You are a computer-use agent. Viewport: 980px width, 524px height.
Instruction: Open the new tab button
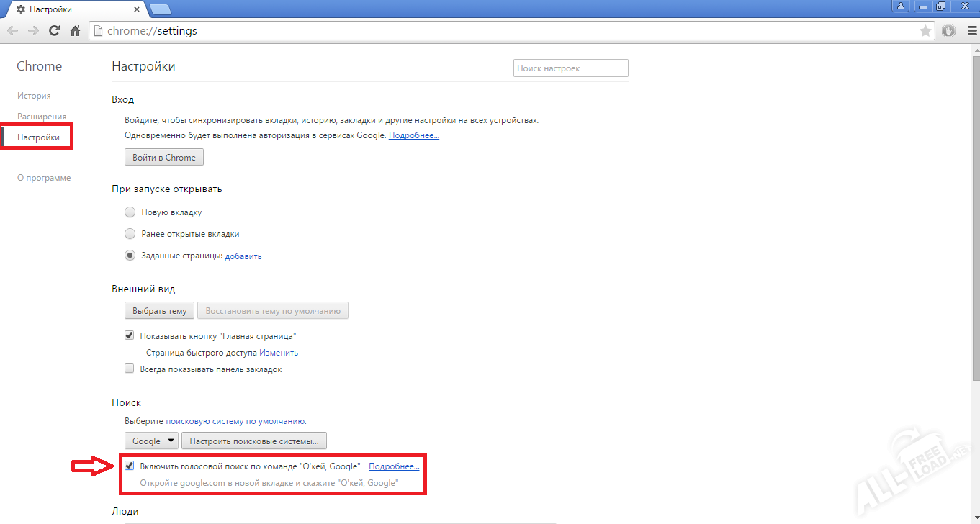tap(160, 9)
